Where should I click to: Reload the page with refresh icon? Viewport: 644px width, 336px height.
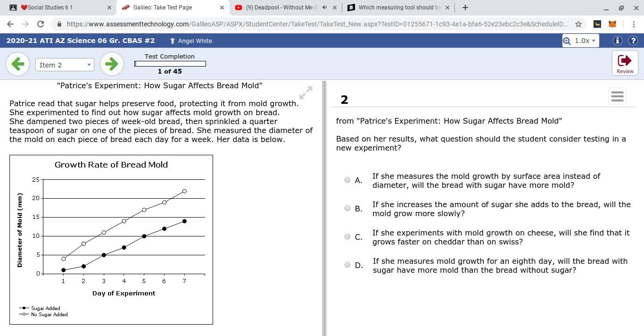[41, 24]
